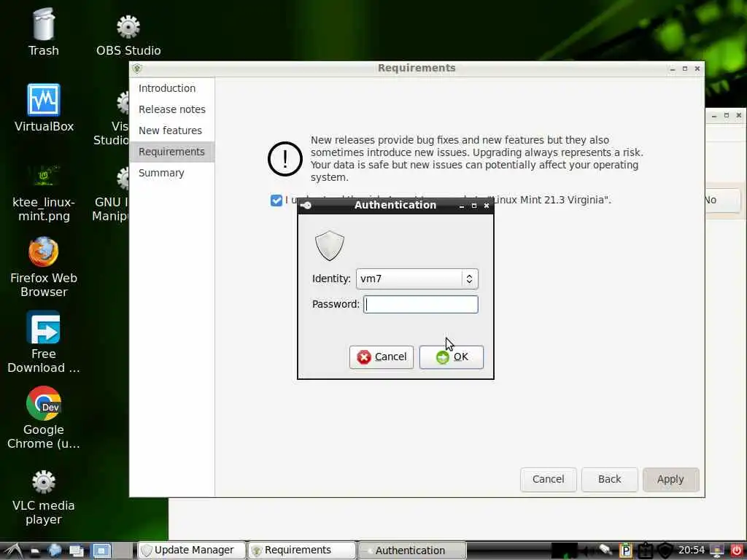Viewport: 747px width, 560px height.
Task: Click the power button in the system tray
Action: 737,551
